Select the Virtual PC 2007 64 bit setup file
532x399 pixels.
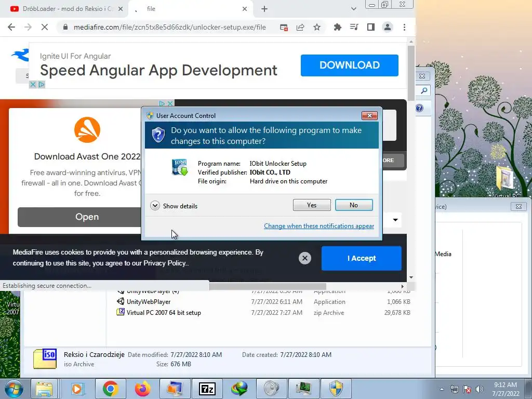263,312
